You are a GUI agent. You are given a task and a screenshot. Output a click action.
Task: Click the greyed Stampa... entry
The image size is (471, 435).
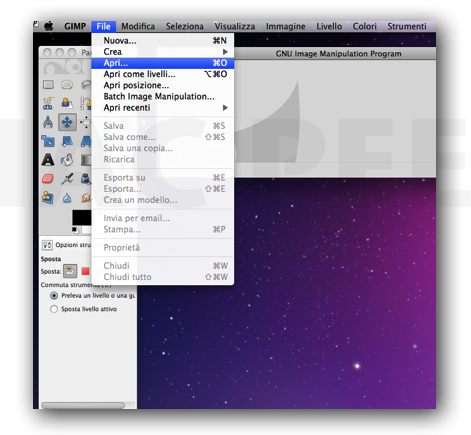[163, 229]
